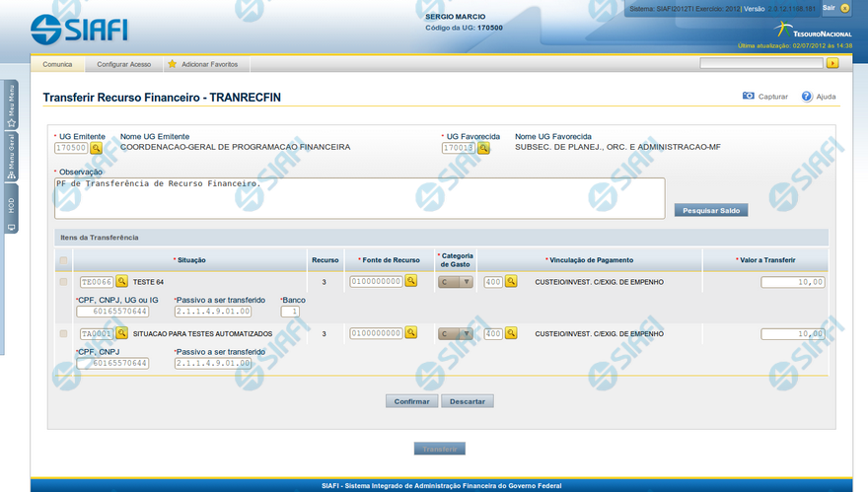Click the go button beside the top search box

tap(832, 63)
